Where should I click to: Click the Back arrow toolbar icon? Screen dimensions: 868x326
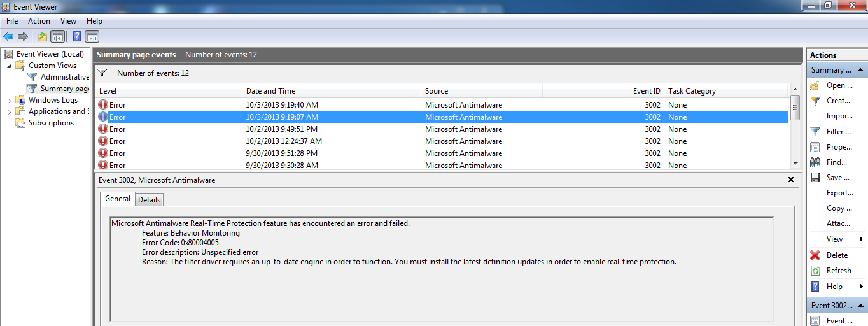tap(8, 36)
